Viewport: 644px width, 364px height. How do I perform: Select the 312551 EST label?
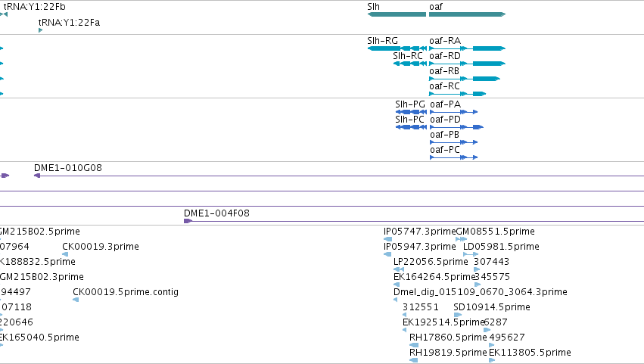pyautogui.click(x=421, y=307)
